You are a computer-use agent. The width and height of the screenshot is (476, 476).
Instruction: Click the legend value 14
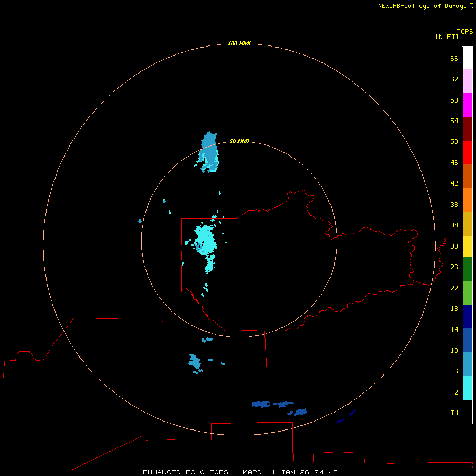pyautogui.click(x=454, y=329)
